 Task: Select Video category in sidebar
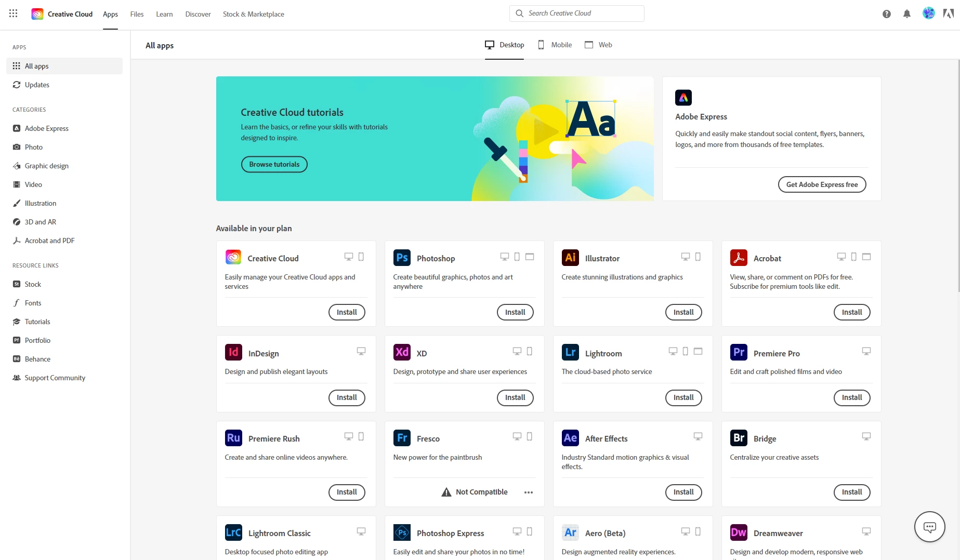coord(64,184)
